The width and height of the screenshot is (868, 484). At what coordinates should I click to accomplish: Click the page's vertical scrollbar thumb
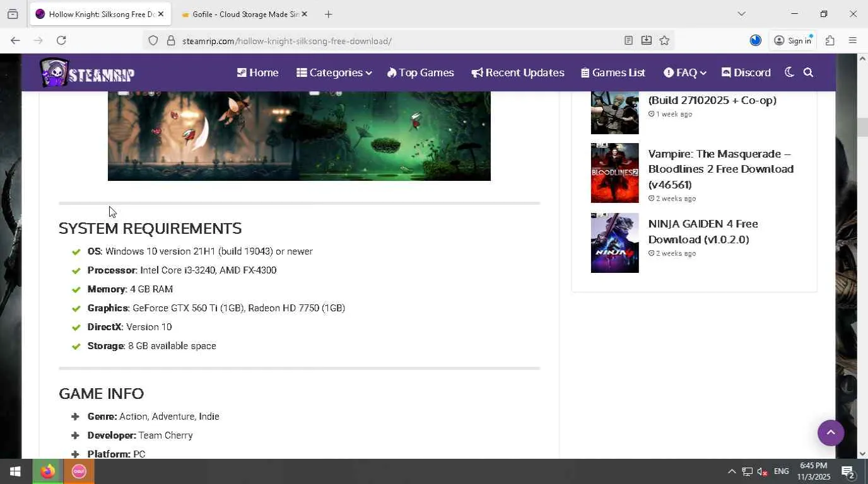pyautogui.click(x=862, y=127)
